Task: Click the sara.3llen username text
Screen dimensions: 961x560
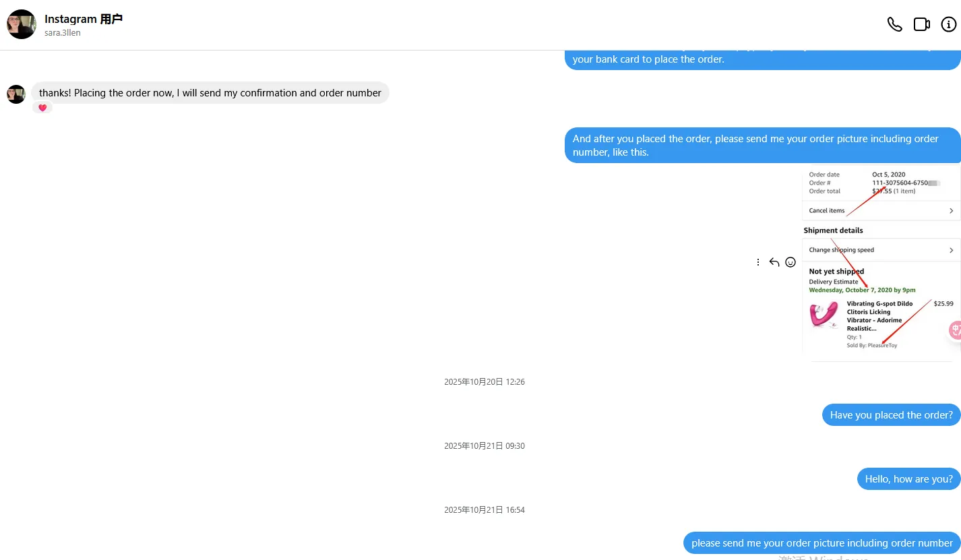Action: tap(63, 33)
